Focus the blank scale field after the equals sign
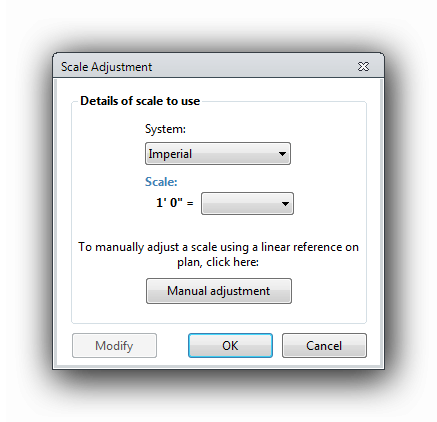The width and height of the screenshot is (437, 422). 247,203
